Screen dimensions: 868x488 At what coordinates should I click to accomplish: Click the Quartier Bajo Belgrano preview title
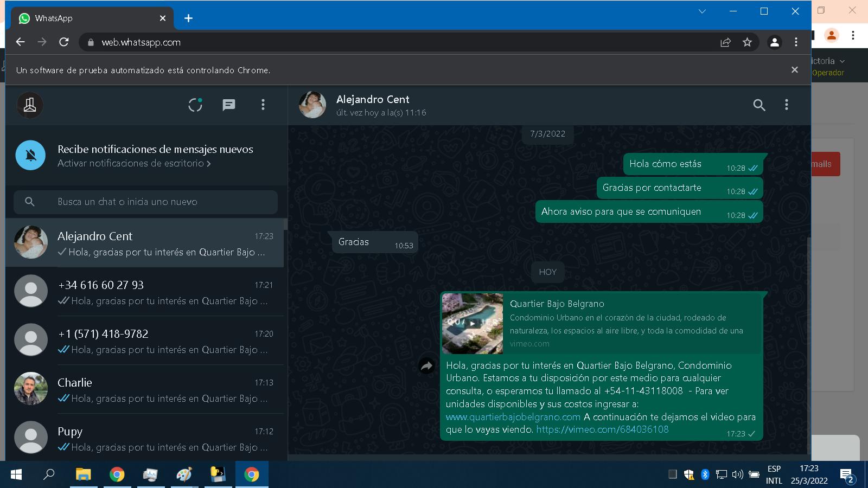click(557, 304)
